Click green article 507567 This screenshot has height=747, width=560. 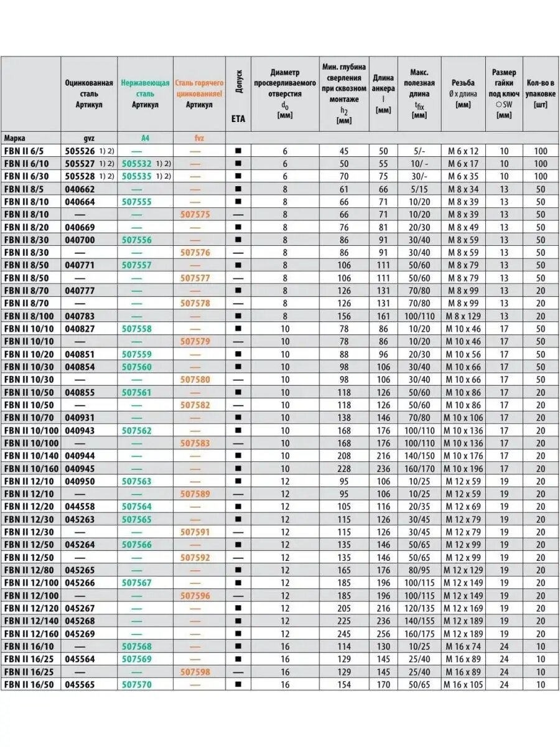137,583
